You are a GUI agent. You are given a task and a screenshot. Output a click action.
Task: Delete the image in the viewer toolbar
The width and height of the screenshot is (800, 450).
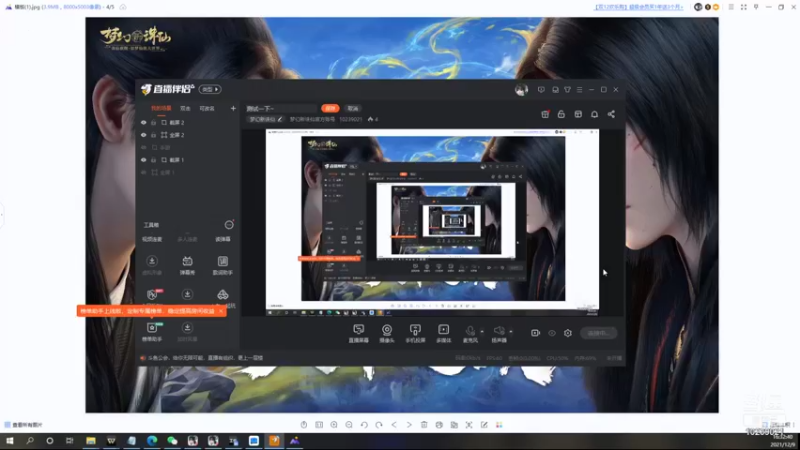tap(424, 424)
